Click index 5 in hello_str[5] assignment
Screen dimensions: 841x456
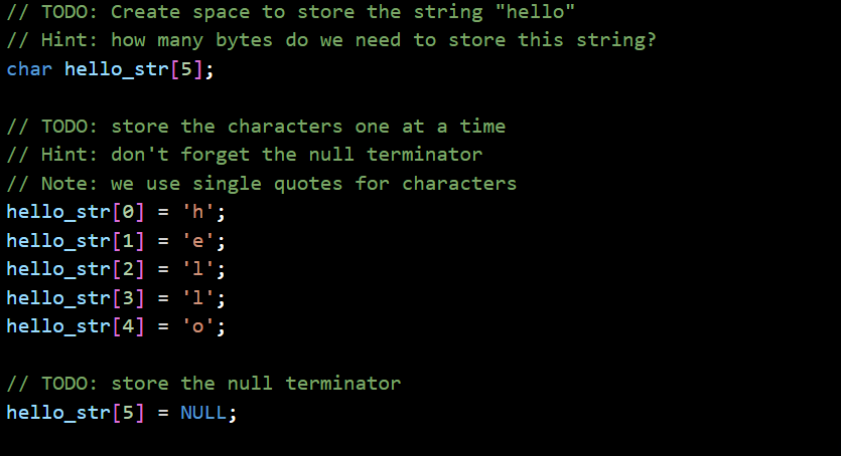(128, 413)
